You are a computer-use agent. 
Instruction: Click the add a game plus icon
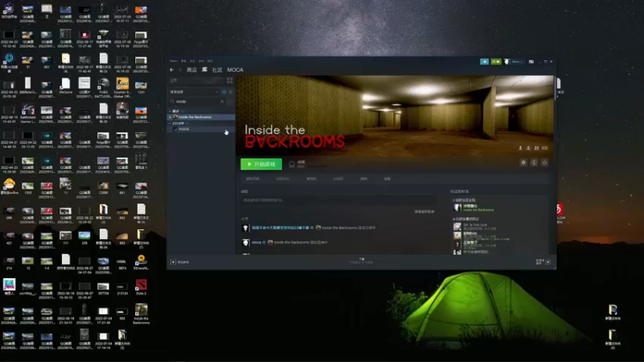(173, 262)
